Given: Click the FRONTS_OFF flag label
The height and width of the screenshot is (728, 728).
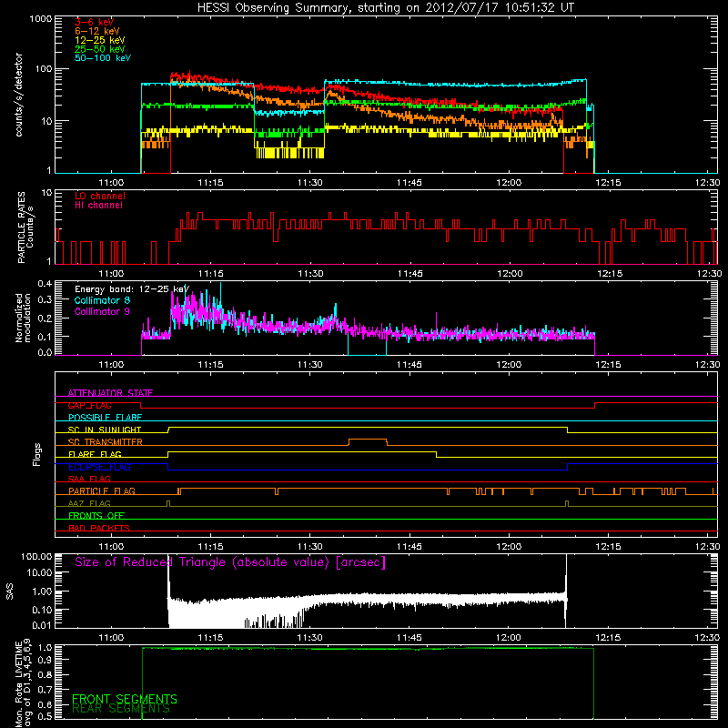Looking at the screenshot, I should (96, 516).
